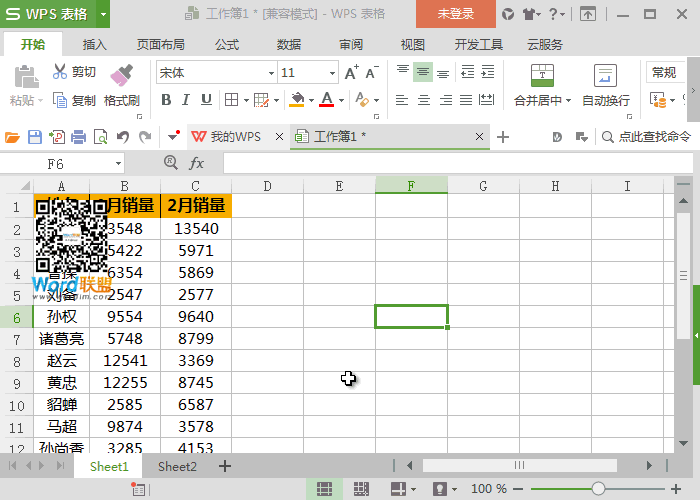Toggle vertical middle alignment
Image resolution: width=700 pixels, height=500 pixels.
click(x=423, y=72)
